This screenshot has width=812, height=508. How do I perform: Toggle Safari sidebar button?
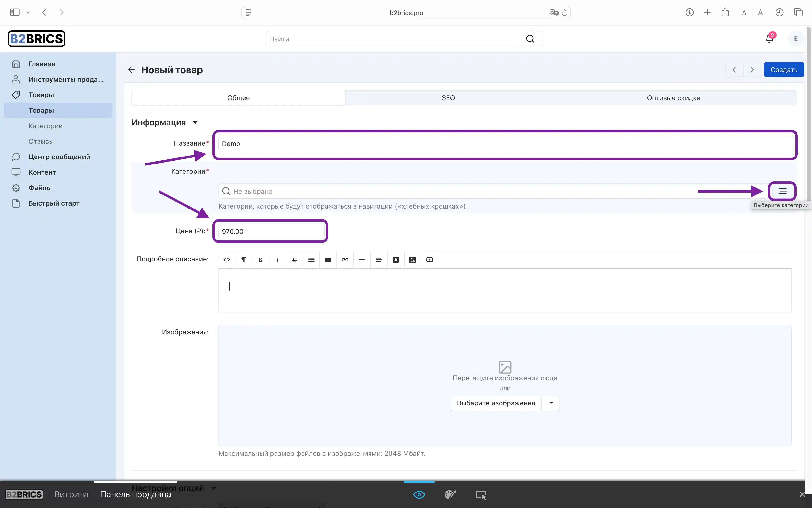point(15,12)
